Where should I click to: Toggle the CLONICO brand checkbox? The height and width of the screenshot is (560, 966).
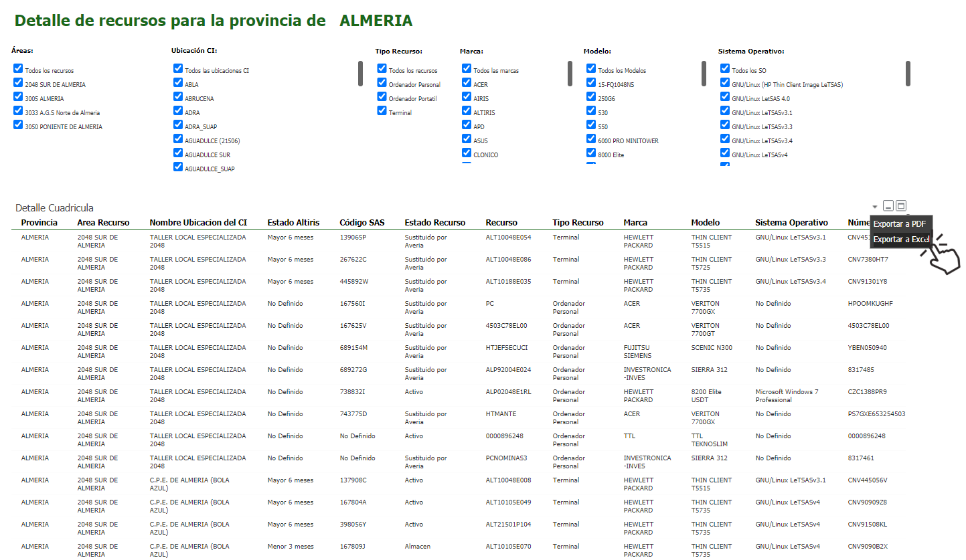tap(467, 153)
